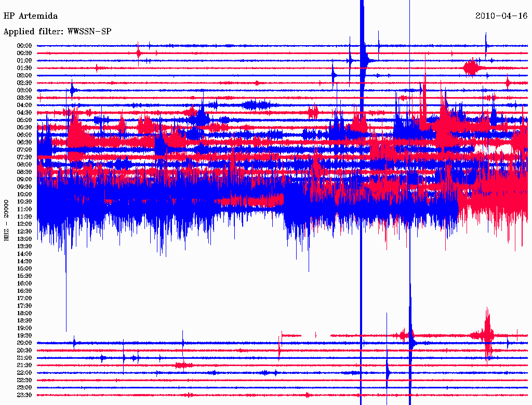Click the '22:00' time label
The height and width of the screenshot is (405, 532).
point(24,373)
